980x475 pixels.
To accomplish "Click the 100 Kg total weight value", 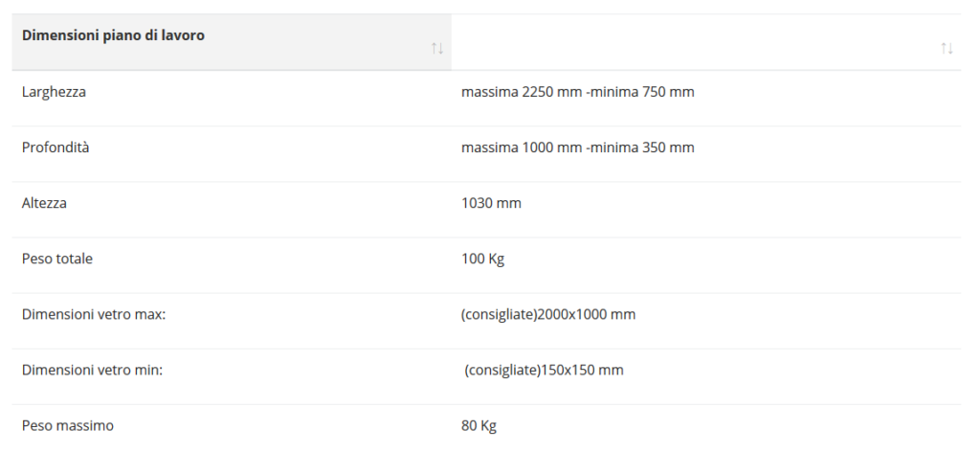I will tap(482, 259).
